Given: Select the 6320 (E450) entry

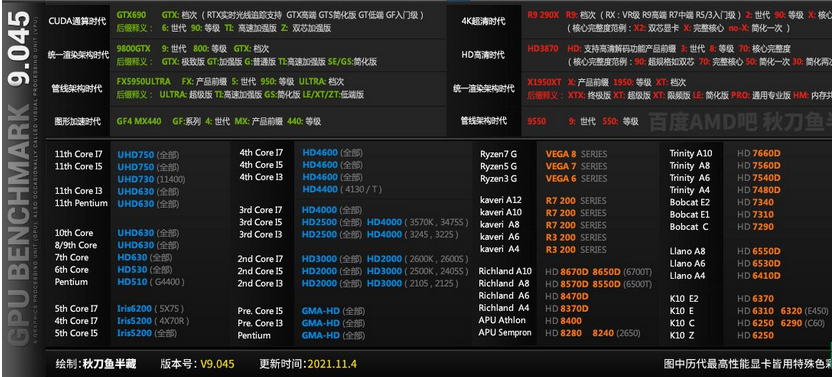Looking at the screenshot, I should coord(804,311).
